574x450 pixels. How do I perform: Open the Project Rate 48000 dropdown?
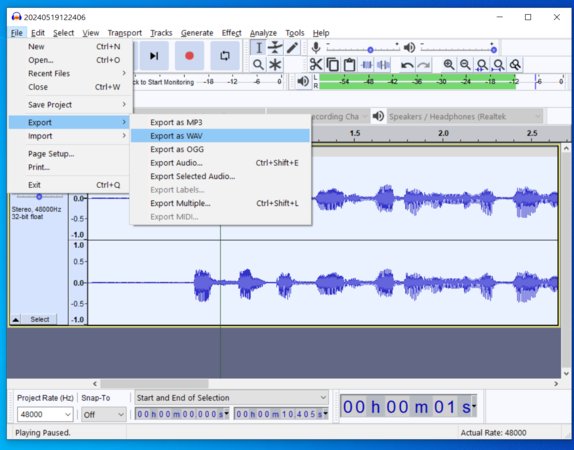coord(45,414)
